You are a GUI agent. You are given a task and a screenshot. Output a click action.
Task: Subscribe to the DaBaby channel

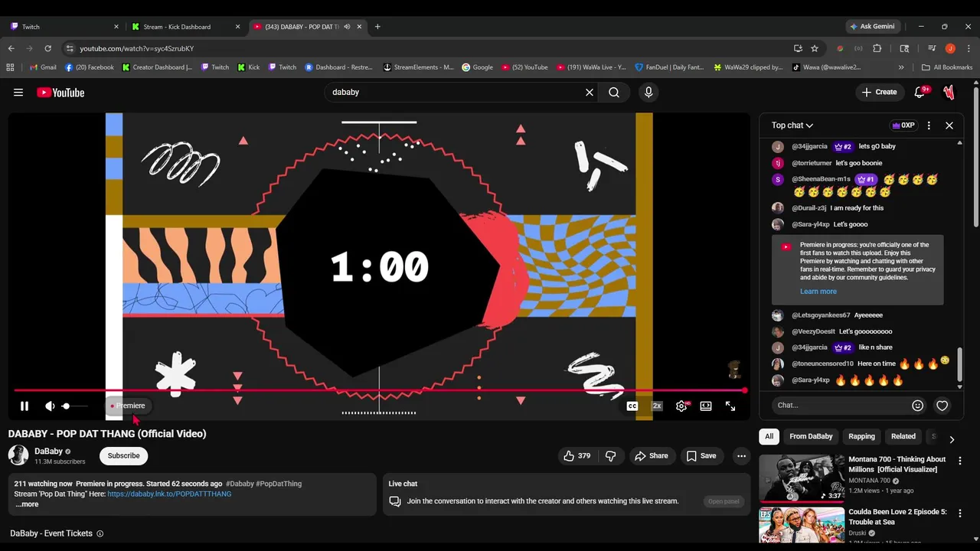[x=123, y=456]
